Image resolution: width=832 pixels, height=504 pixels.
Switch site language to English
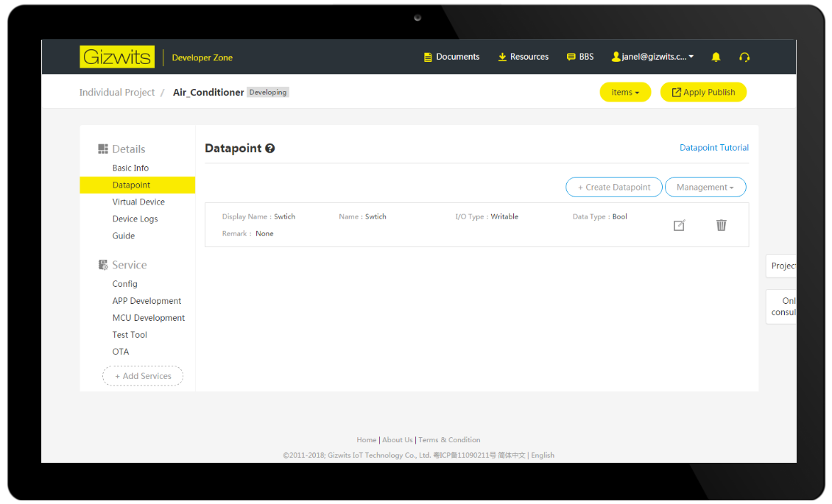coord(543,455)
